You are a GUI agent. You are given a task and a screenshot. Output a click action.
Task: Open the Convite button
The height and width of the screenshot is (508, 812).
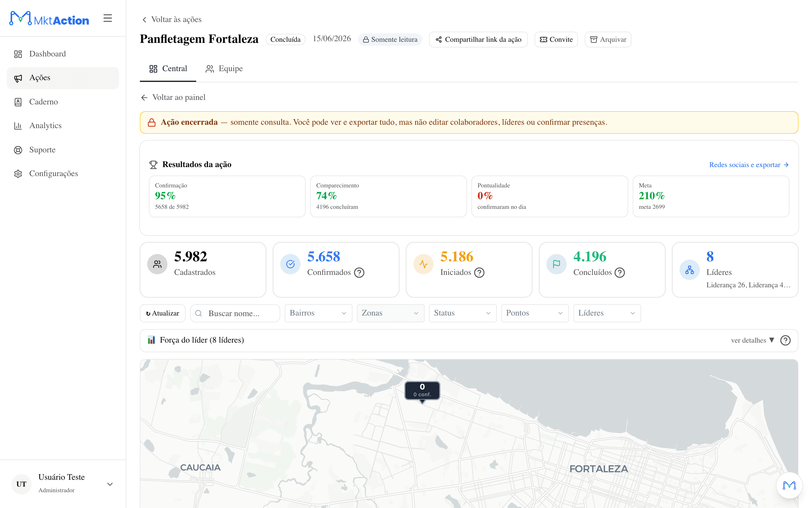point(556,39)
